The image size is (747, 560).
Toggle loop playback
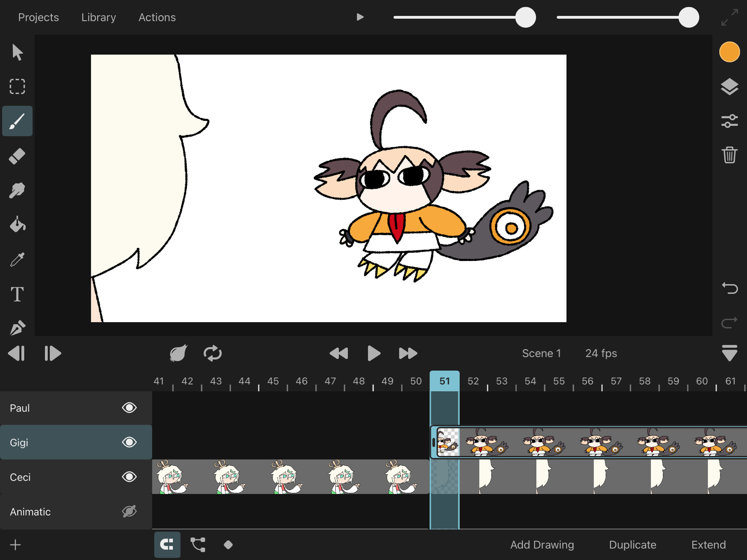pyautogui.click(x=213, y=353)
